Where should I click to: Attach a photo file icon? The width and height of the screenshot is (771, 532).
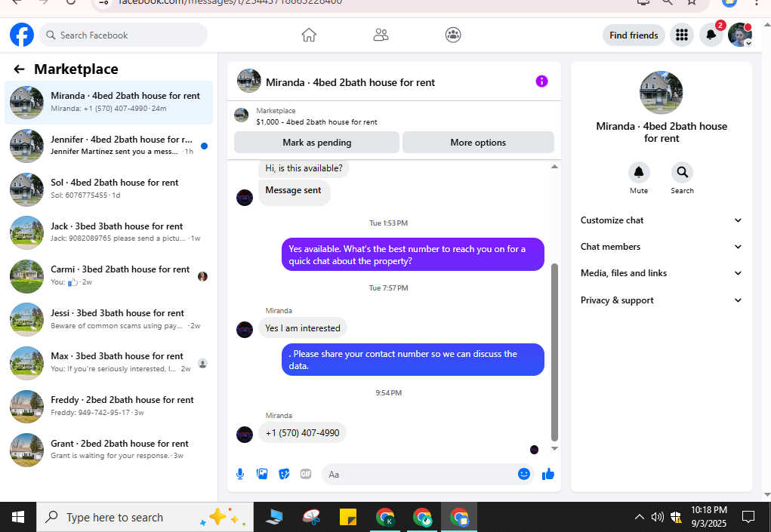[x=262, y=474]
